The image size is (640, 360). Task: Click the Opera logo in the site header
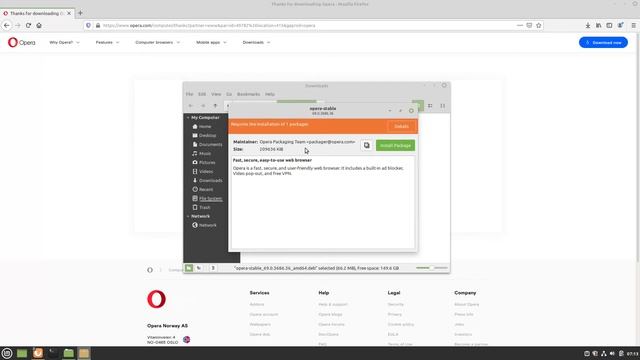coord(22,42)
